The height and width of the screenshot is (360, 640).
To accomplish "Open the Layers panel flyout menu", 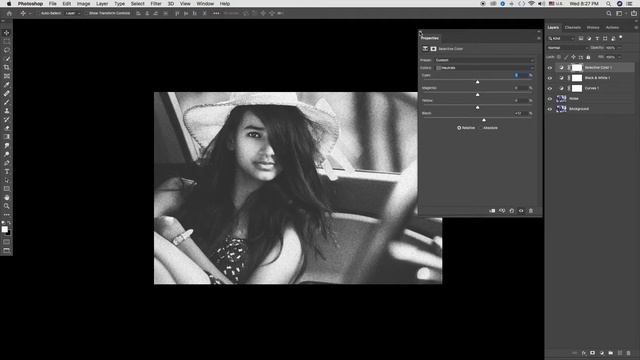I will pyautogui.click(x=636, y=27).
